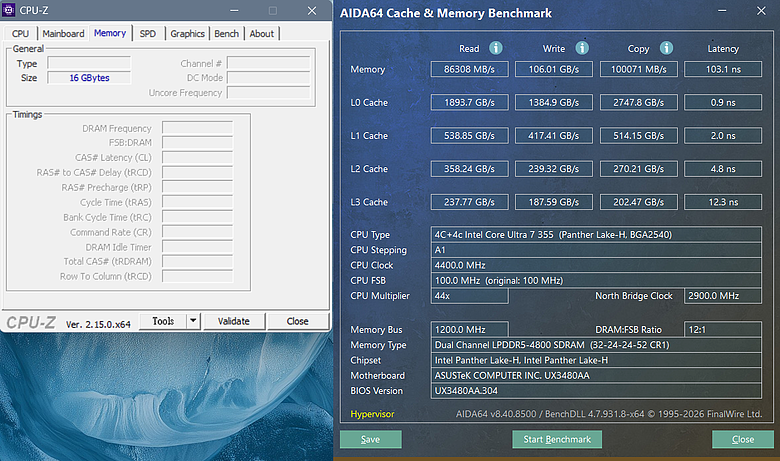This screenshot has width=780, height=461.
Task: Click the memory Size field 16 GBytes
Action: tap(89, 78)
